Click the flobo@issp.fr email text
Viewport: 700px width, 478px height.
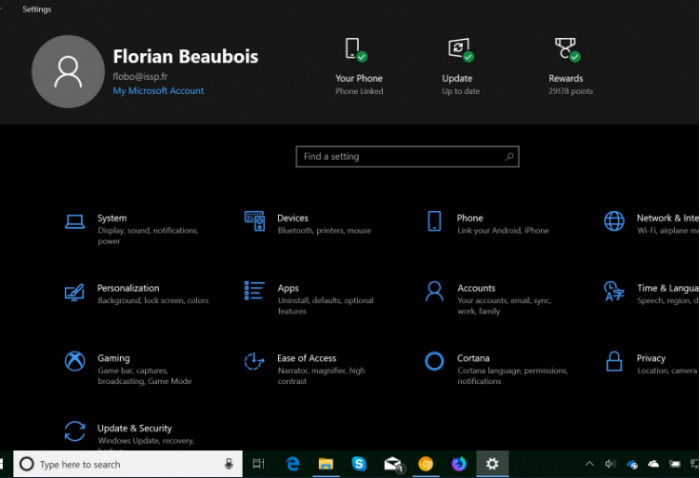(140, 76)
